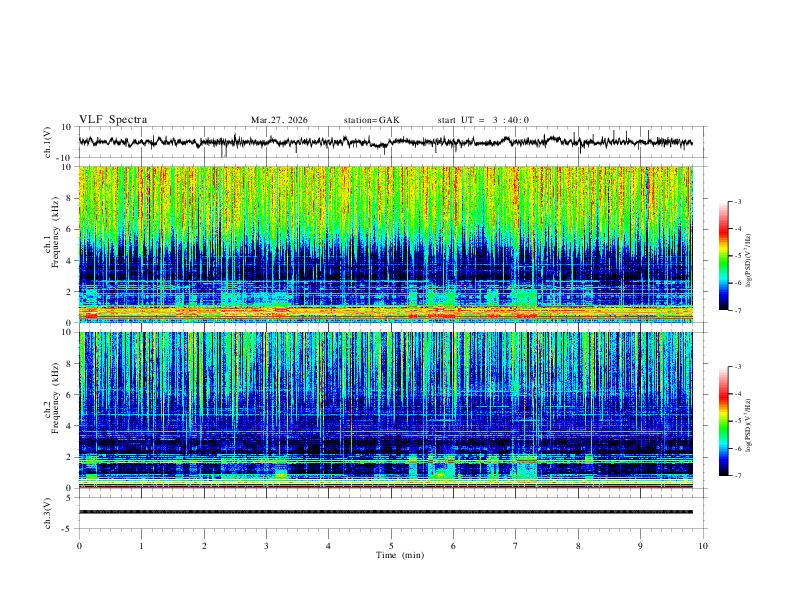Click time axis tick label '3'
Image resolution: width=792 pixels, height=612 pixels.
(266, 546)
